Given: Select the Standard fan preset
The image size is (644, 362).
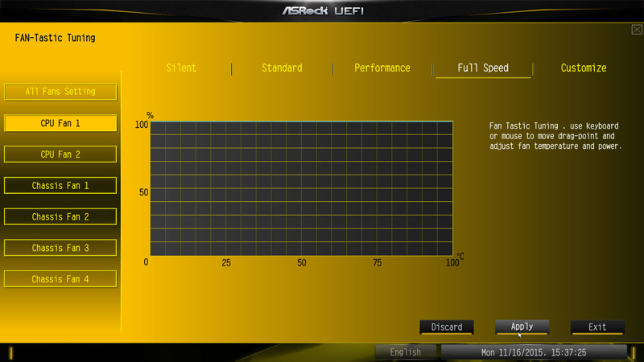Looking at the screenshot, I should pyautogui.click(x=282, y=68).
